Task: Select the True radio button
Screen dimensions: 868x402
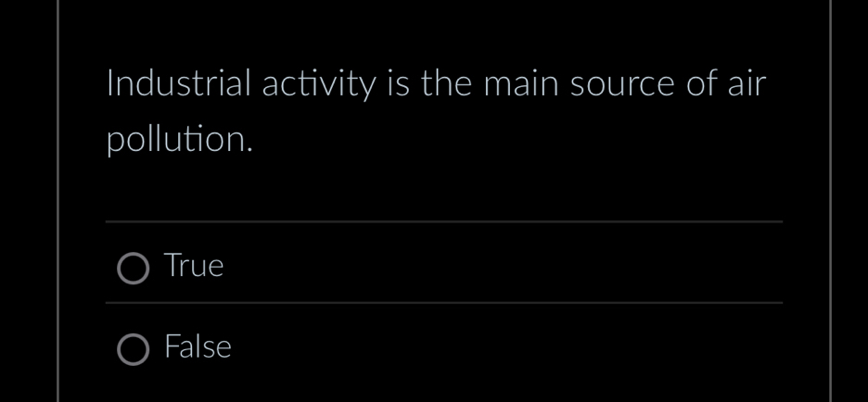Action: (x=133, y=269)
